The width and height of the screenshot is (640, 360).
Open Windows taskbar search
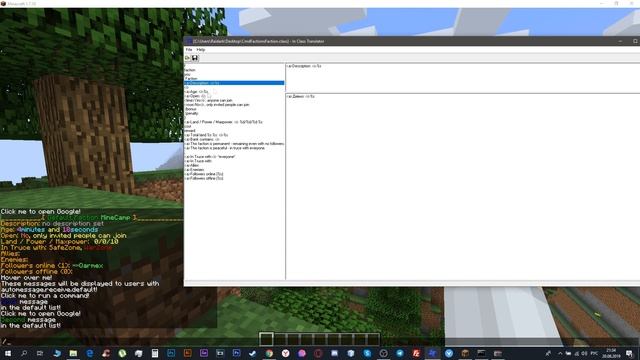(24, 353)
